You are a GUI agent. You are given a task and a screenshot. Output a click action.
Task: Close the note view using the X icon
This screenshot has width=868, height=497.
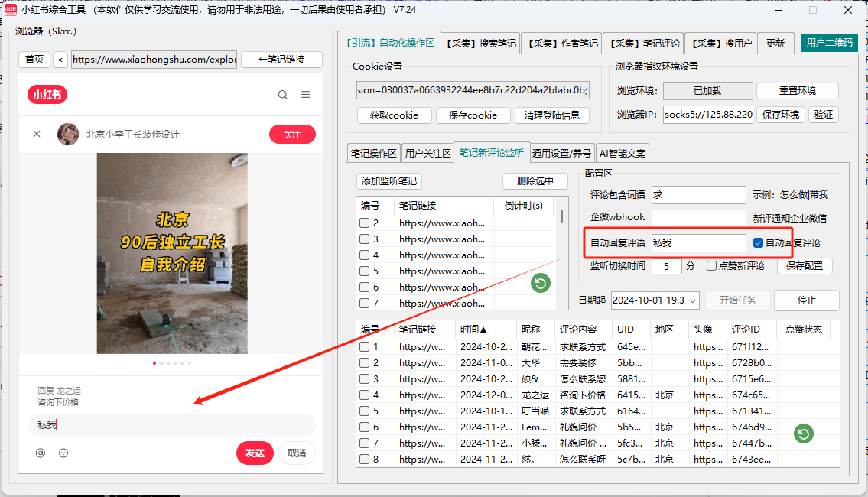pos(36,133)
